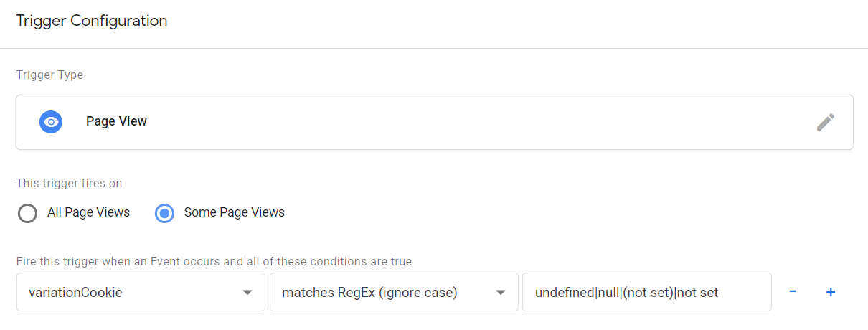The width and height of the screenshot is (868, 330).
Task: Open the variationCookie variable dropdown
Action: (141, 292)
